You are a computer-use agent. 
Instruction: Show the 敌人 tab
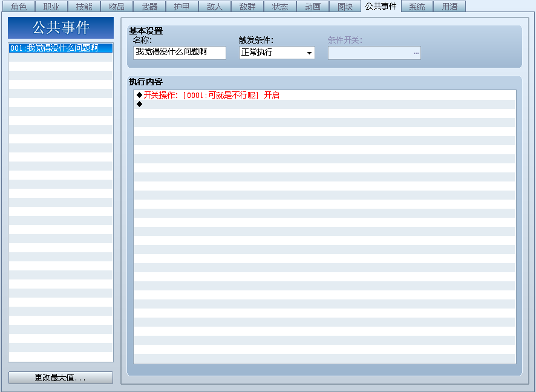(x=215, y=7)
